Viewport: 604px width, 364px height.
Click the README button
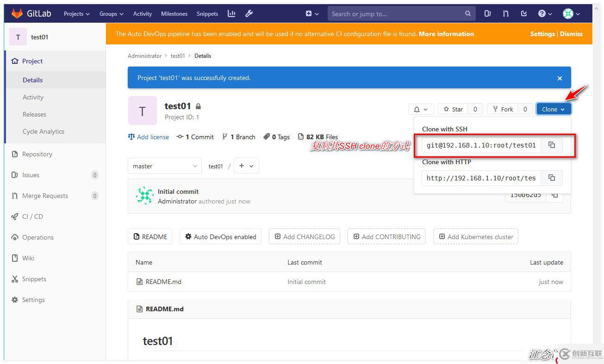pos(150,236)
